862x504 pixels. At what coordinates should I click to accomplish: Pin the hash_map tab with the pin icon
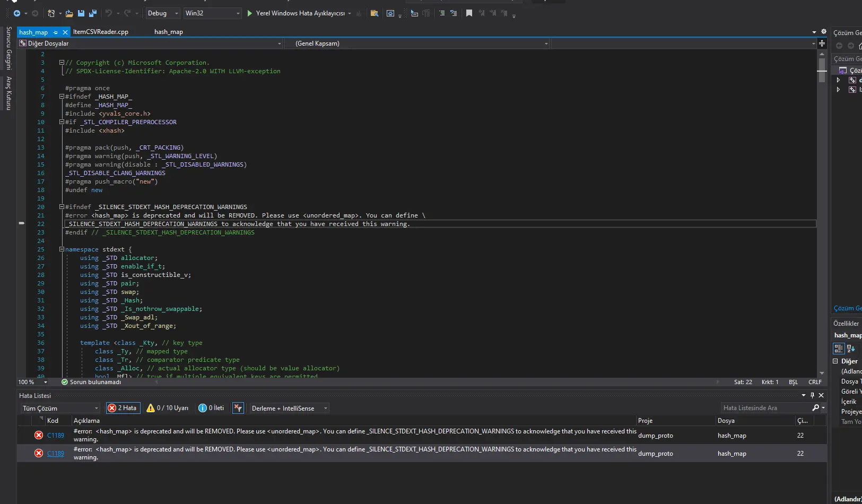[55, 32]
